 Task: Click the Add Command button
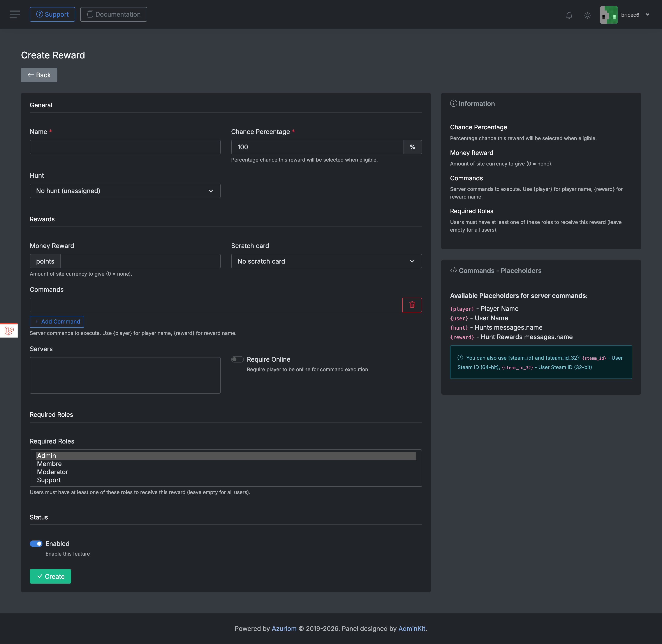pos(57,321)
